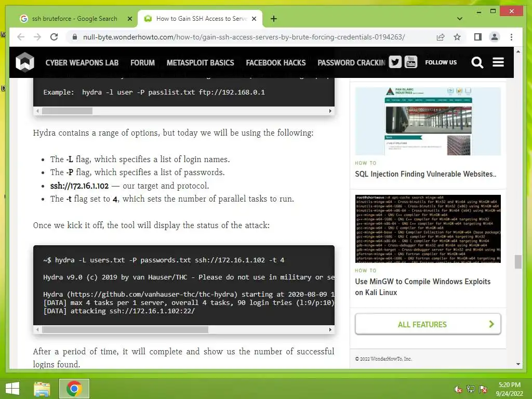View site info via the padlock icon
Screen dimensions: 532x399
pyautogui.click(x=75, y=37)
